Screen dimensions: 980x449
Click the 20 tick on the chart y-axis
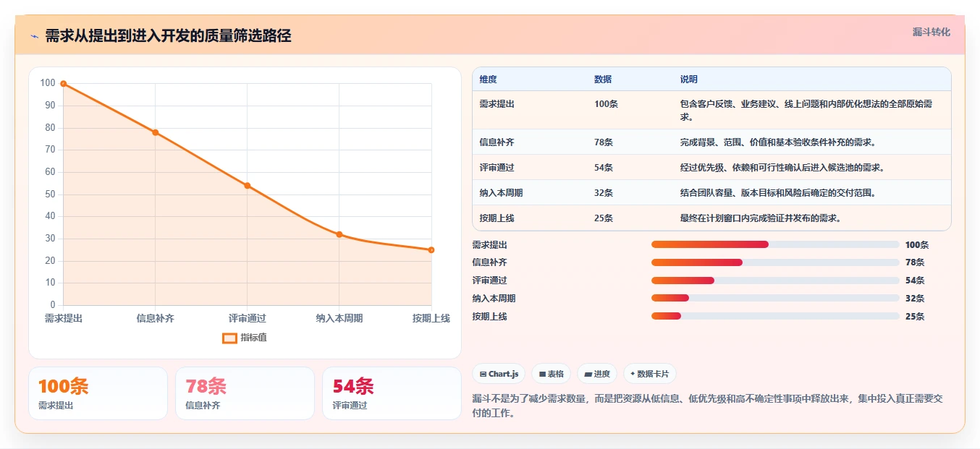point(50,261)
